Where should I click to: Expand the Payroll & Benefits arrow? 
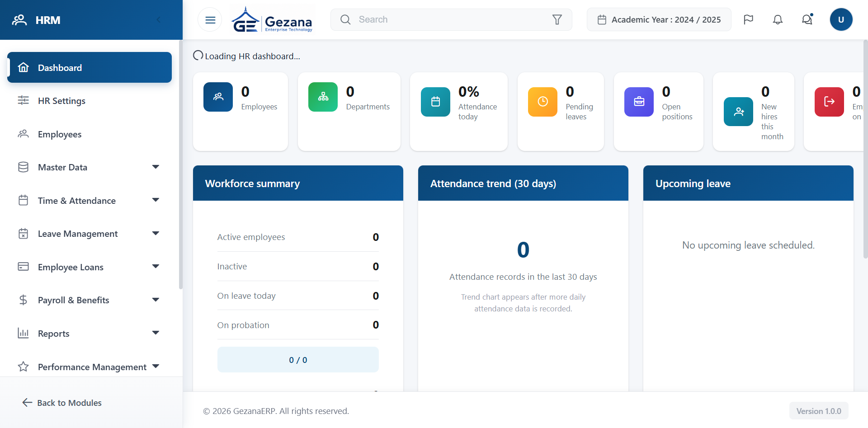[x=156, y=300]
